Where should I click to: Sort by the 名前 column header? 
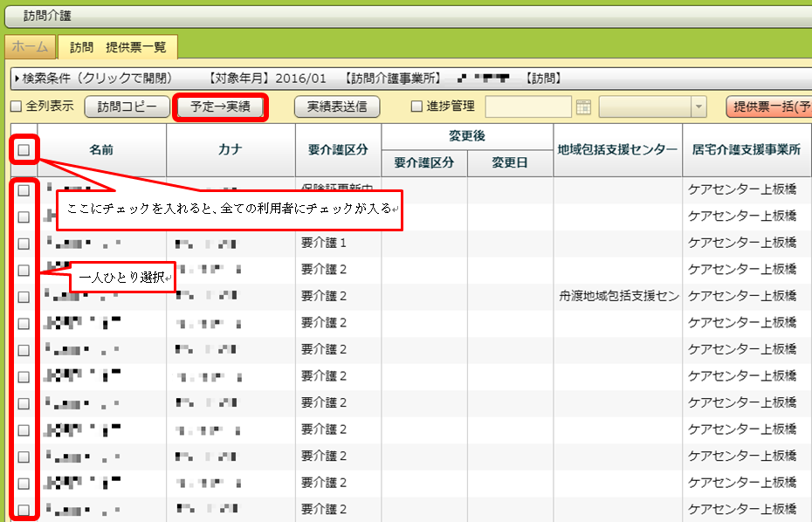click(101, 150)
